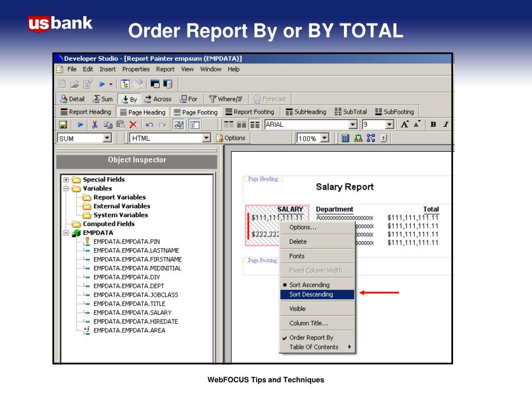Click the window-with-side-panel icon in top toolbar
The height and width of the screenshot is (399, 532).
168,84
